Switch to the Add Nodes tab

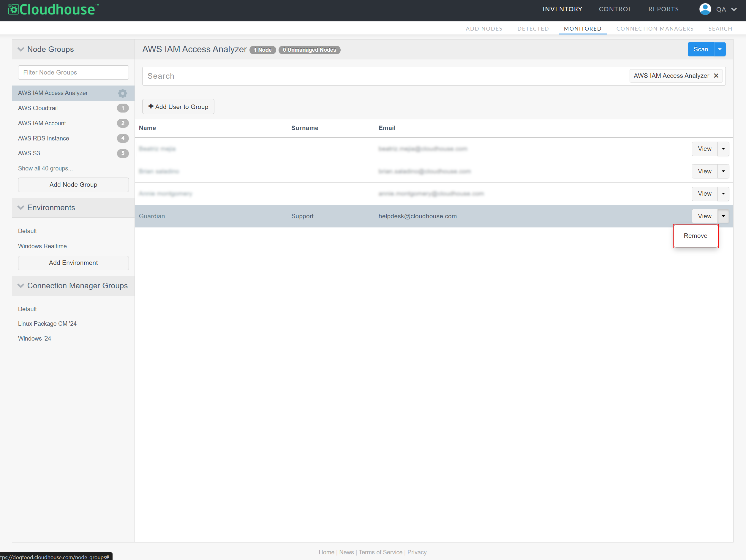(x=484, y=29)
